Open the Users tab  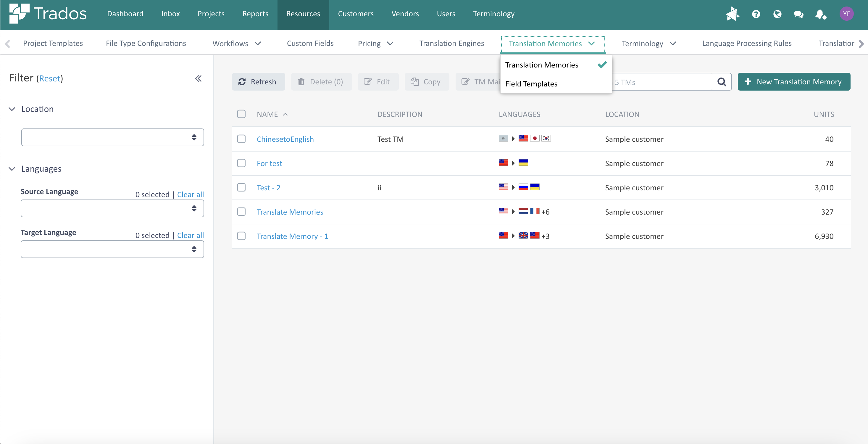click(446, 14)
